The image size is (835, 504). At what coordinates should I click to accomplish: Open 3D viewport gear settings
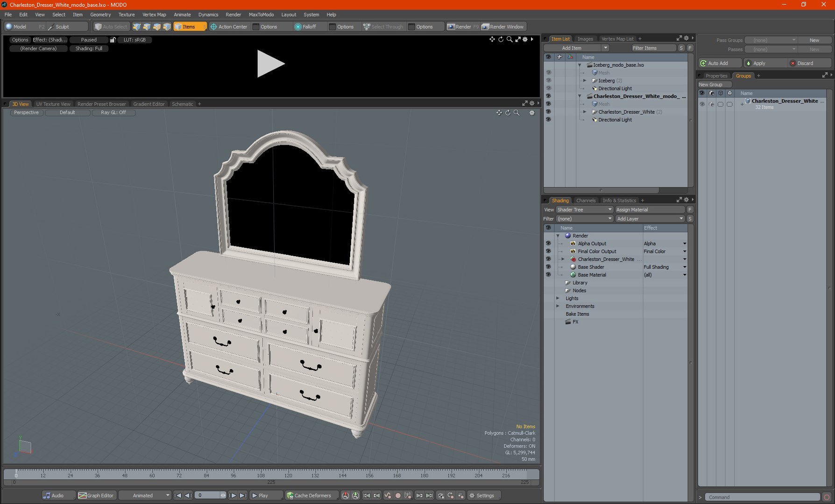click(x=532, y=112)
